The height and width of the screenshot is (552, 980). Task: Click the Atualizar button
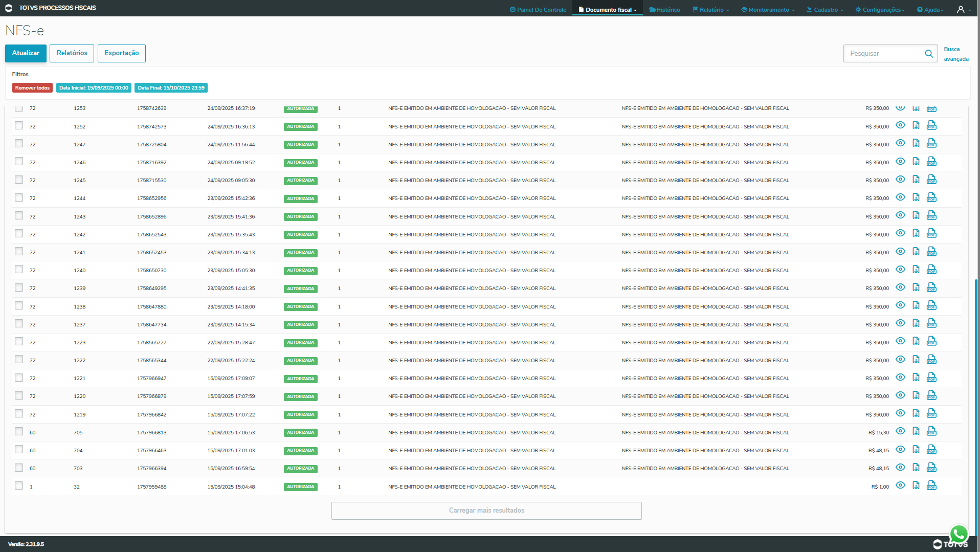tap(26, 53)
